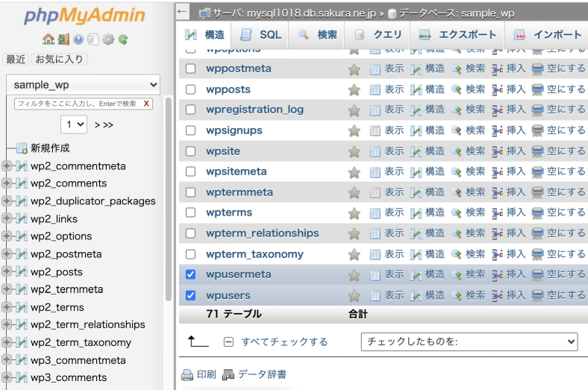The width and height of the screenshot is (588, 390).
Task: Click new table icon beside 新規作成
Action: point(22,148)
